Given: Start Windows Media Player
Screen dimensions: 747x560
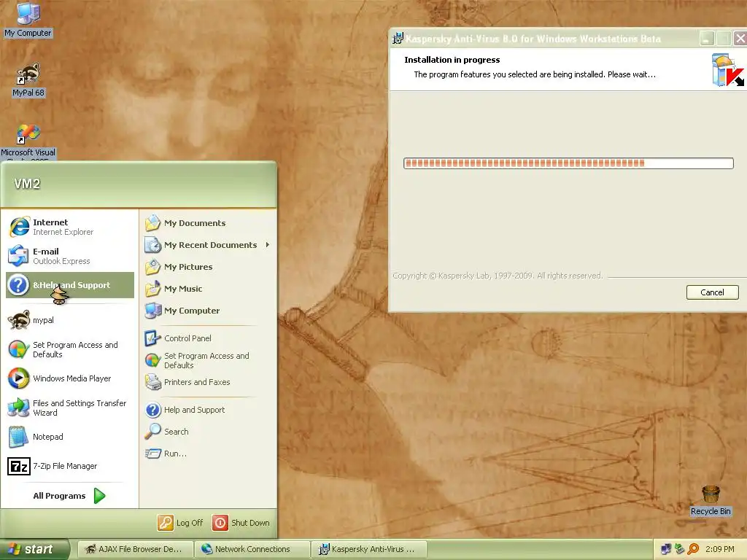Looking at the screenshot, I should point(70,378).
